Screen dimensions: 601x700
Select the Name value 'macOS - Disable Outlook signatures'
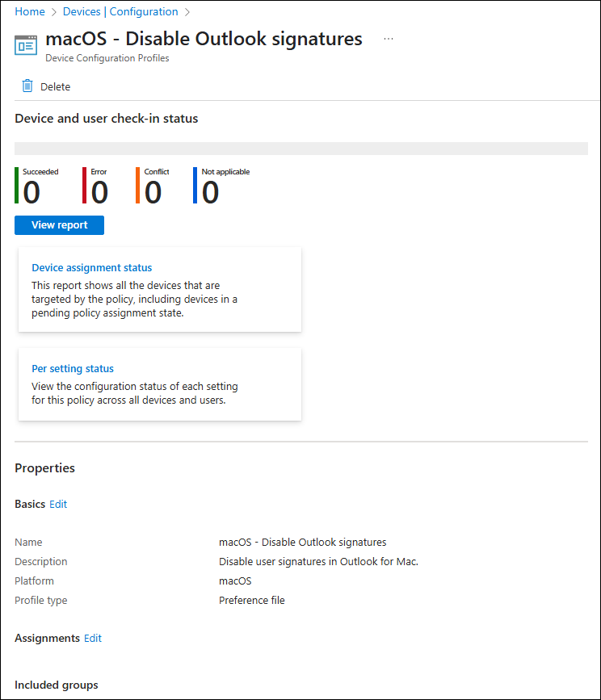click(303, 543)
